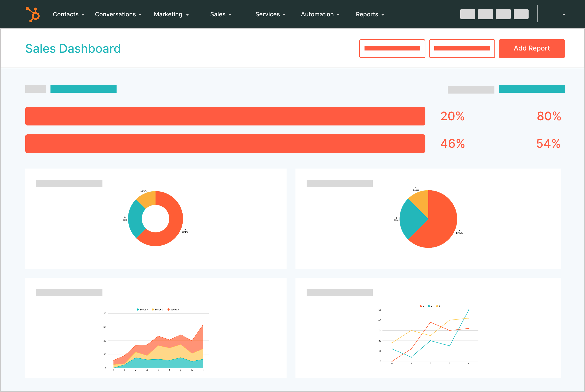Open the Sales dropdown menu
The width and height of the screenshot is (585, 392).
[x=220, y=14]
